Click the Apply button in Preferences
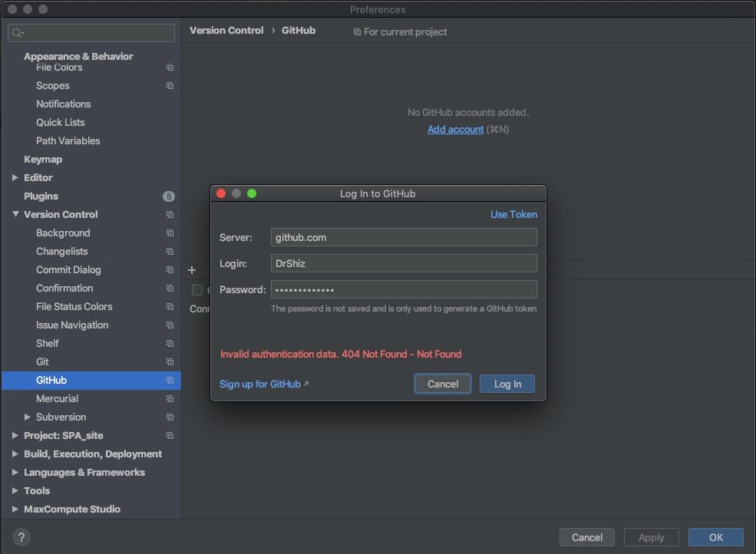 (x=652, y=537)
